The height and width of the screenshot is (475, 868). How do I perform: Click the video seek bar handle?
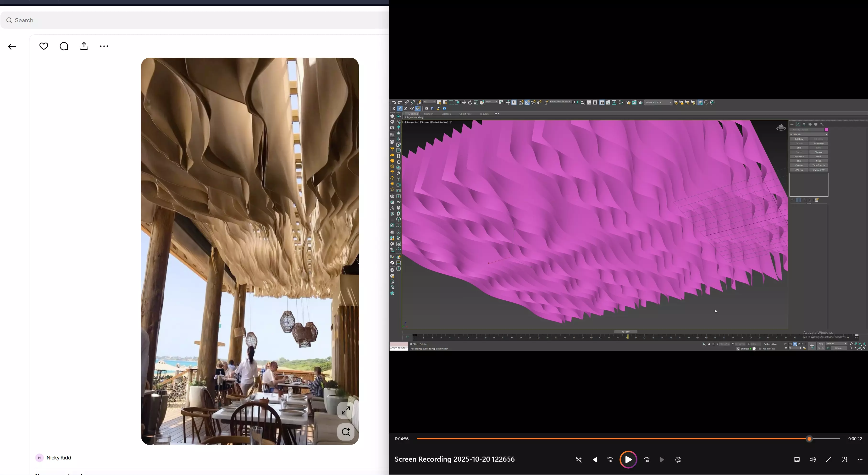pyautogui.click(x=809, y=439)
